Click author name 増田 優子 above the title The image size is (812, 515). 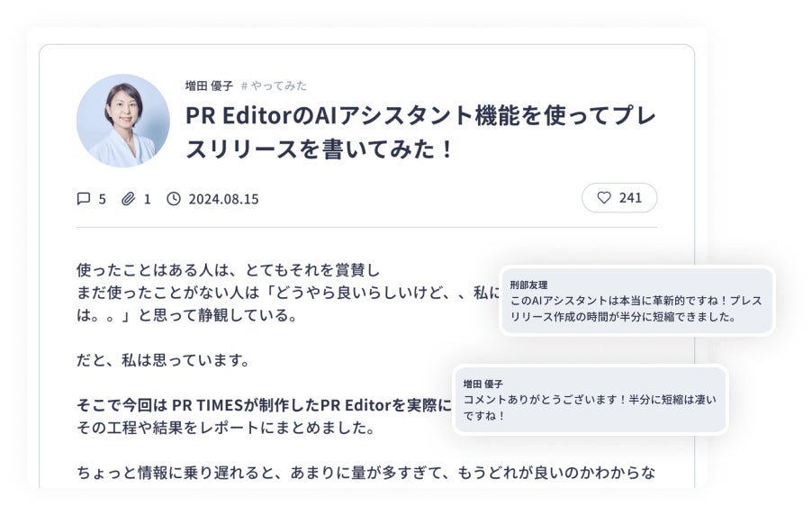(209, 86)
